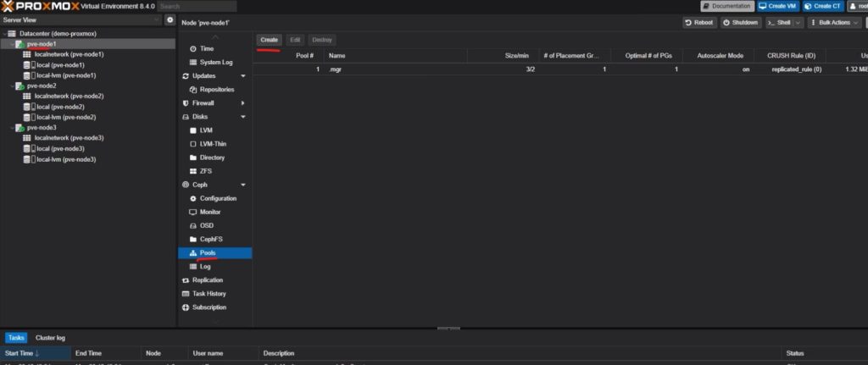Select pve-node3 server icon
The width and height of the screenshot is (868, 365).
(x=20, y=128)
